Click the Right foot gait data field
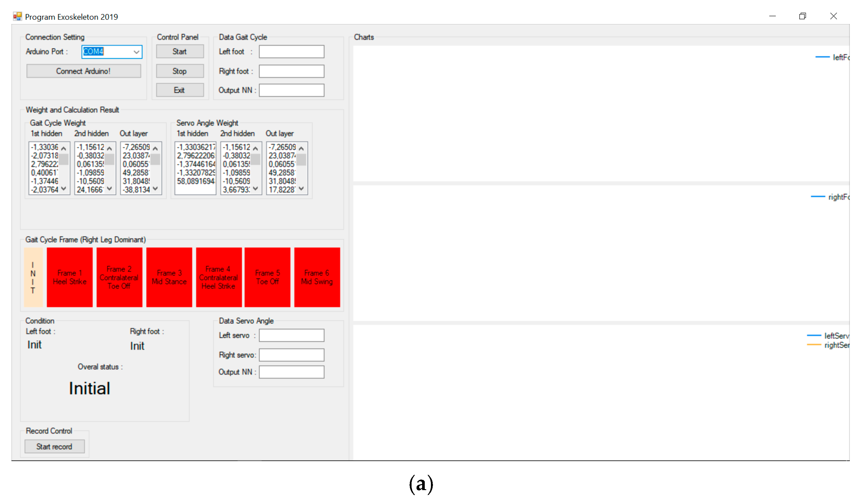 tap(291, 71)
